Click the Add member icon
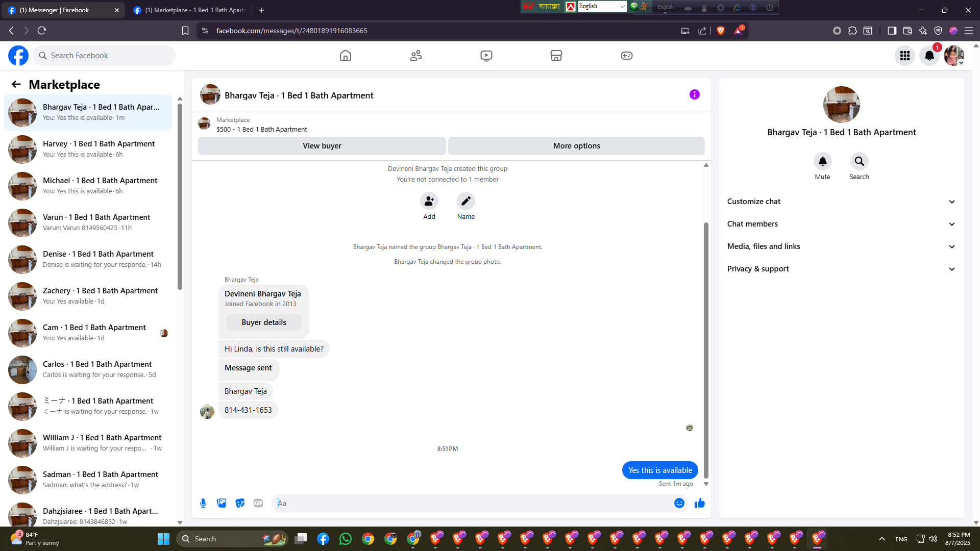 click(429, 202)
